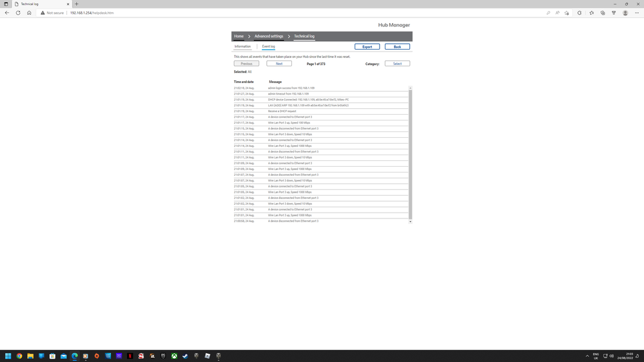Go back using the browser back arrow

(x=7, y=13)
